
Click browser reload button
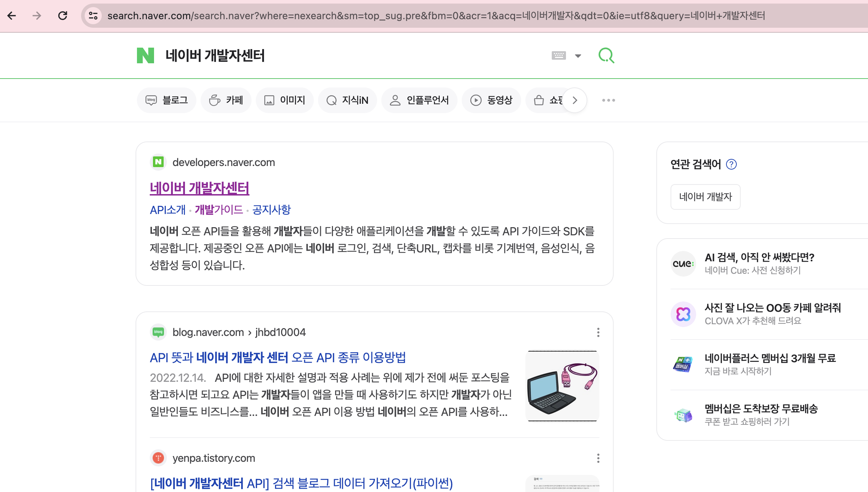pyautogui.click(x=63, y=16)
